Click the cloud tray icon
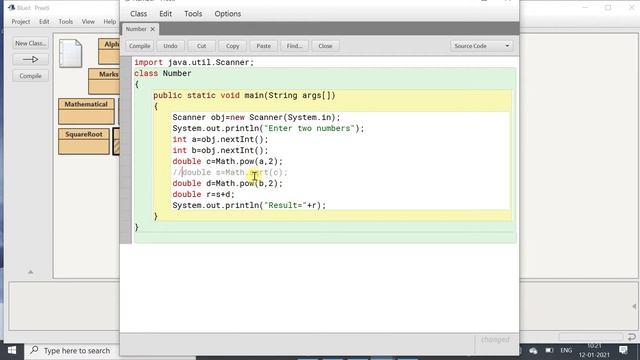 pos(533,351)
